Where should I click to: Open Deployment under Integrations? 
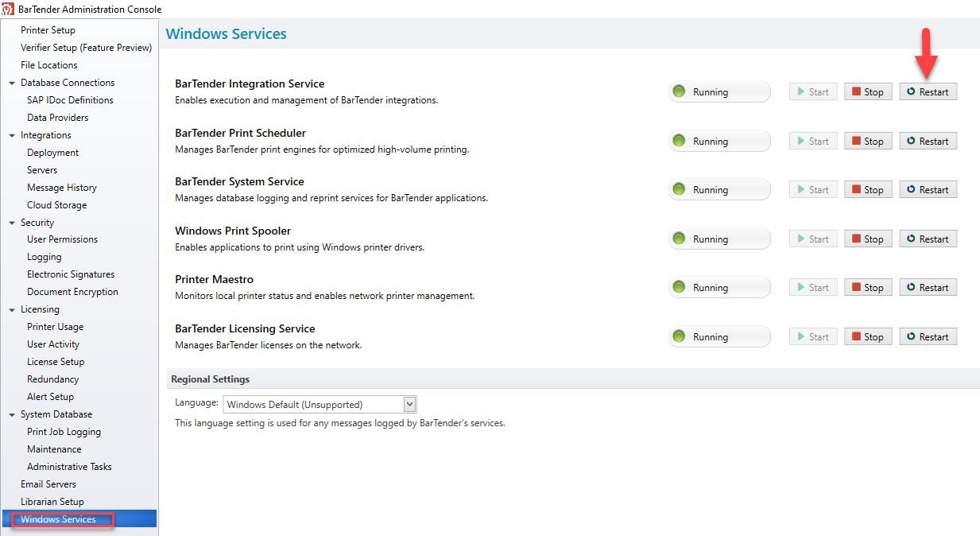tap(52, 153)
